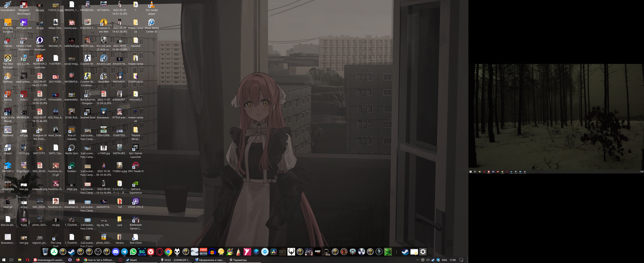Launch Hearts of Iron IV from dock
This screenshot has height=263, width=644.
pos(282,252)
